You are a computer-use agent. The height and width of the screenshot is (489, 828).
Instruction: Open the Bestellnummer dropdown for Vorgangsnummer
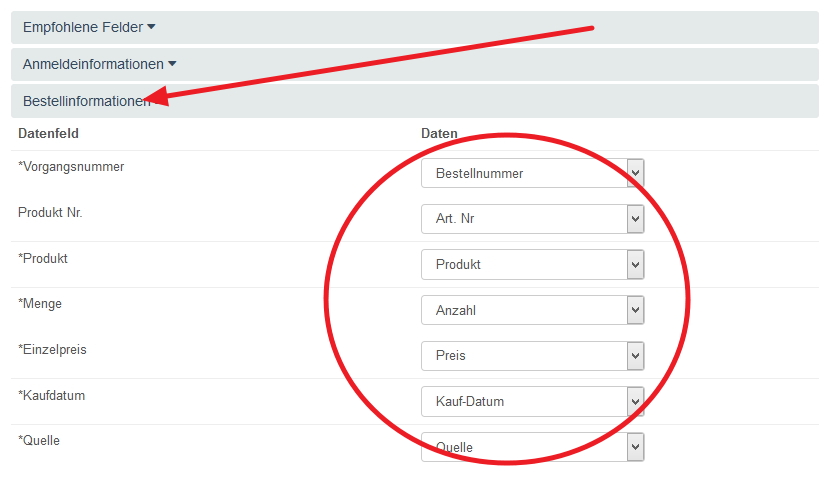(532, 173)
